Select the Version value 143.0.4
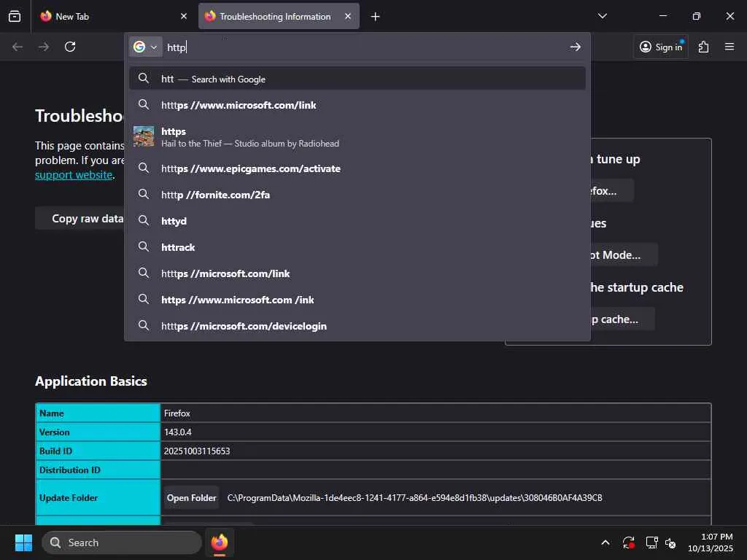The width and height of the screenshot is (747, 560). [178, 432]
